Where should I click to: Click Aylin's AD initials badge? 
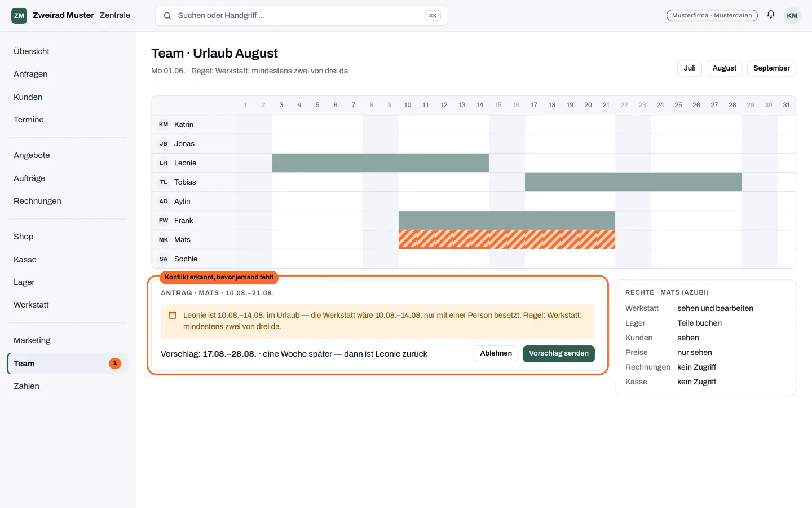click(164, 202)
